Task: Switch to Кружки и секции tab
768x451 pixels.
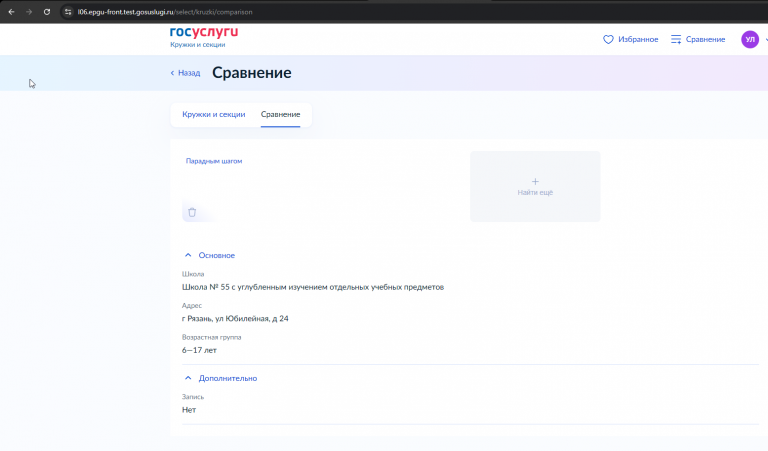Action: (x=214, y=114)
